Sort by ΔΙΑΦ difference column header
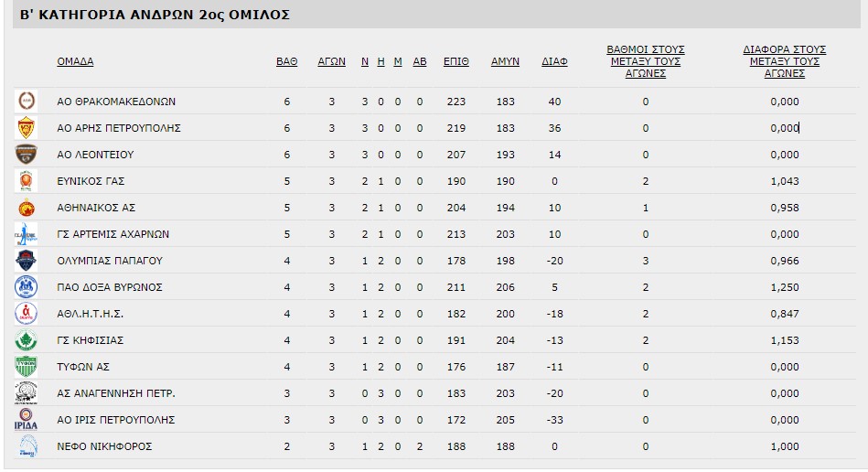 pyautogui.click(x=554, y=61)
